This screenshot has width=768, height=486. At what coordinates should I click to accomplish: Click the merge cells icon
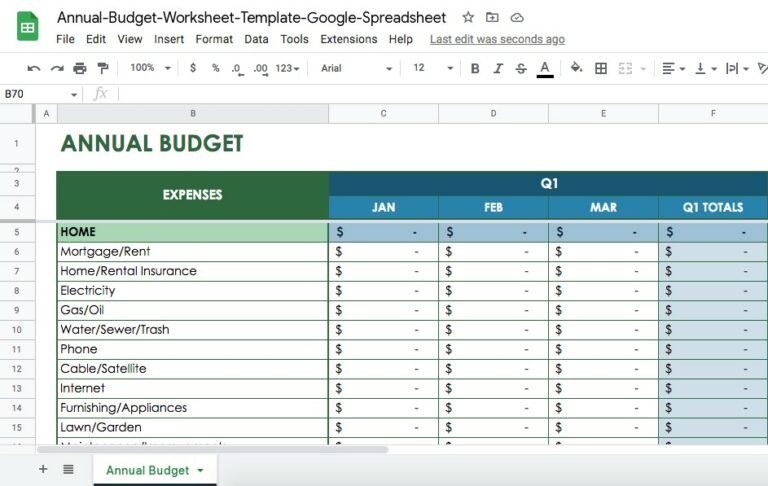point(625,68)
